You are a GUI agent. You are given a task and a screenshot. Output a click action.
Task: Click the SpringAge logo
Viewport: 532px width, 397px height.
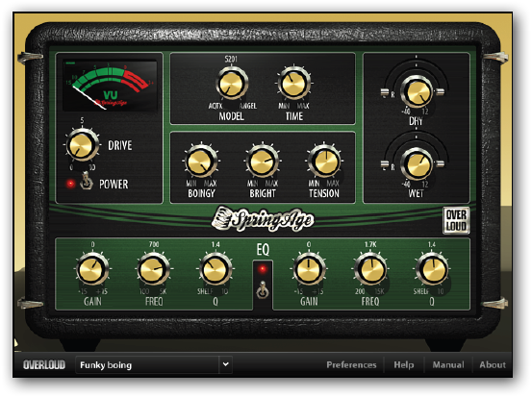click(263, 219)
